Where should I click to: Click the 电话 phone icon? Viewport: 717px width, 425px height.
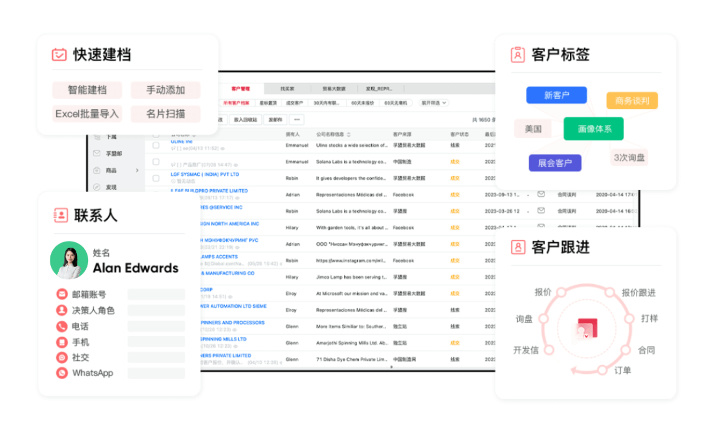[x=62, y=326]
